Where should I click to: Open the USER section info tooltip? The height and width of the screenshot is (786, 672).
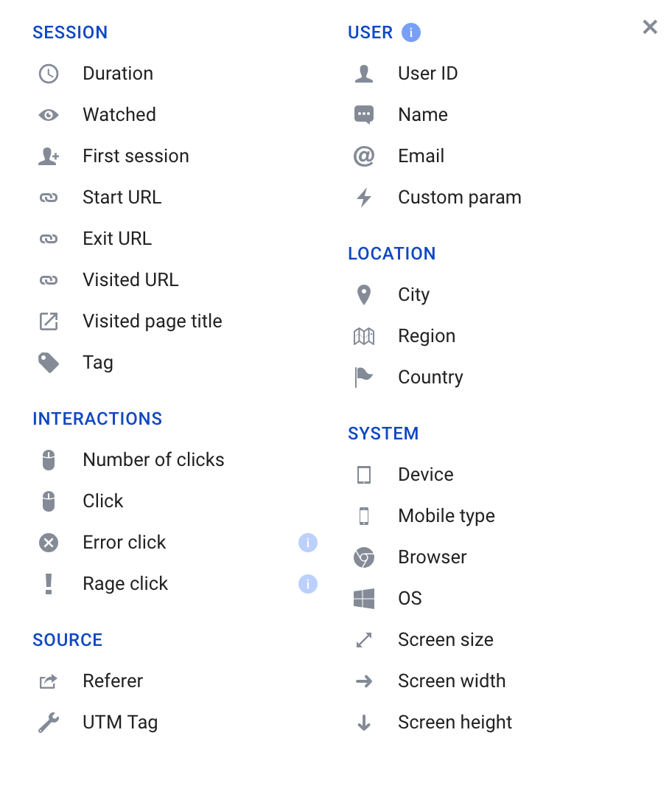tap(410, 32)
